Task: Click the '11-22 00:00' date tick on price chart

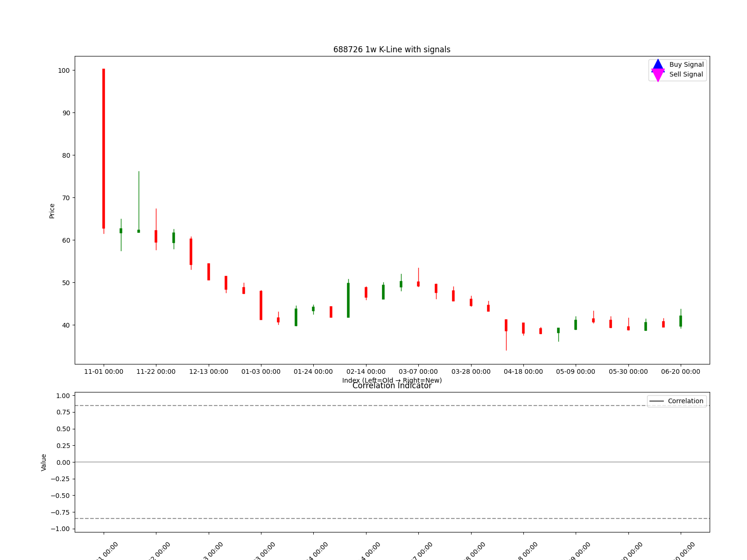Action: click(x=156, y=372)
